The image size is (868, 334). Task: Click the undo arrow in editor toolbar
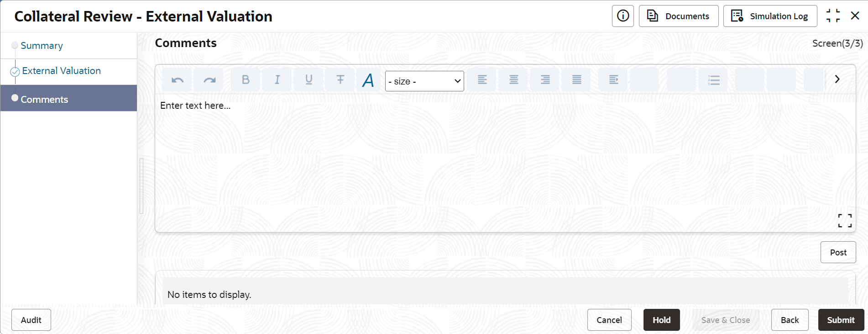[x=177, y=80]
